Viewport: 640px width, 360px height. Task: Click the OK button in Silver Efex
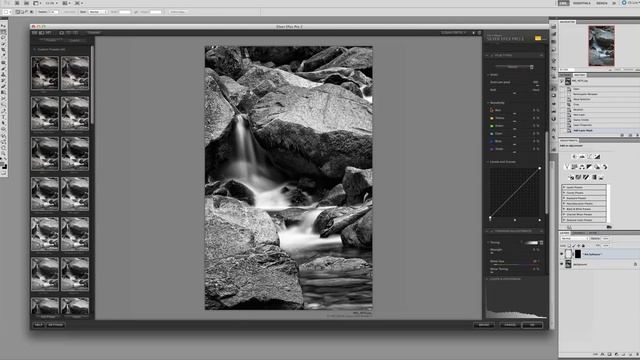533,325
